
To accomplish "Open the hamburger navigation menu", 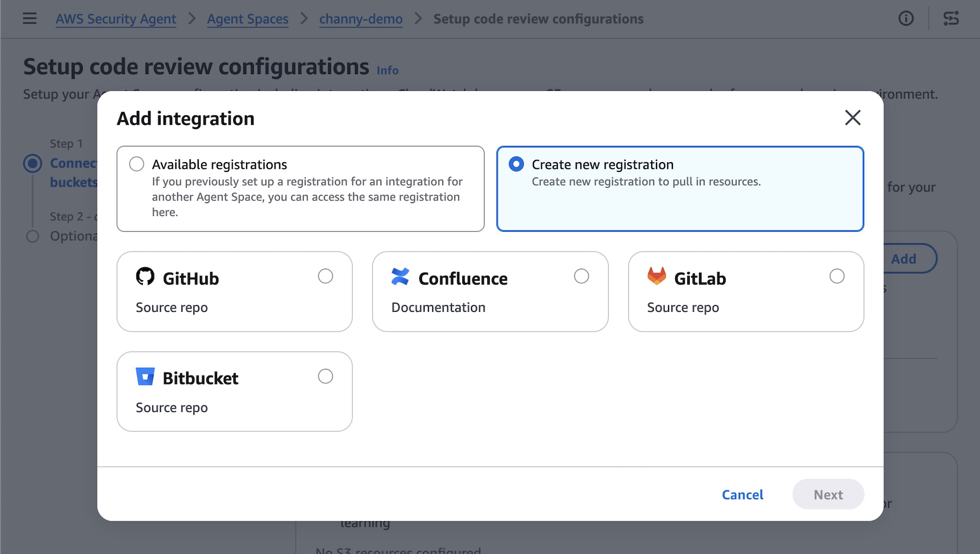I will tap(30, 19).
